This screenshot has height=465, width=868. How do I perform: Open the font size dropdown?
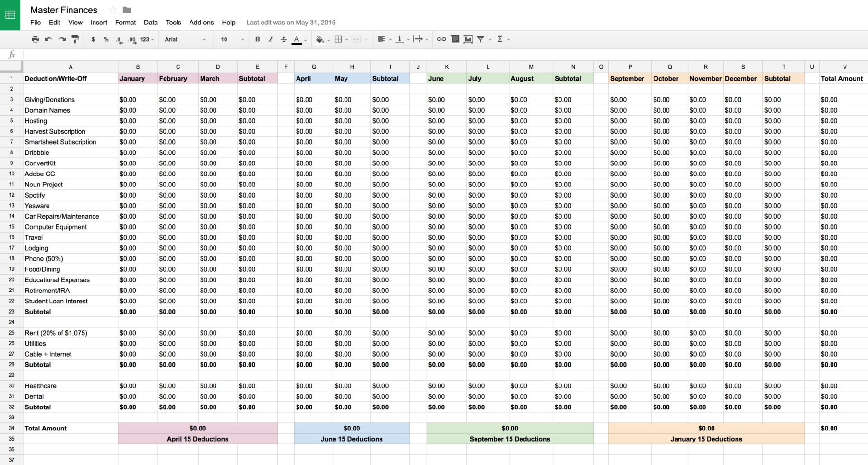(230, 39)
